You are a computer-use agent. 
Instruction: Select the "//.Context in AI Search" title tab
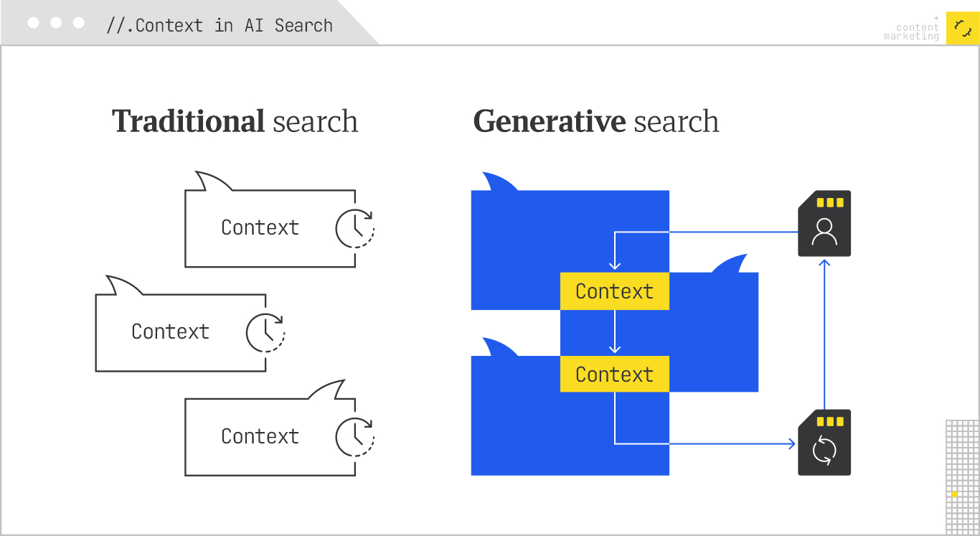[219, 26]
